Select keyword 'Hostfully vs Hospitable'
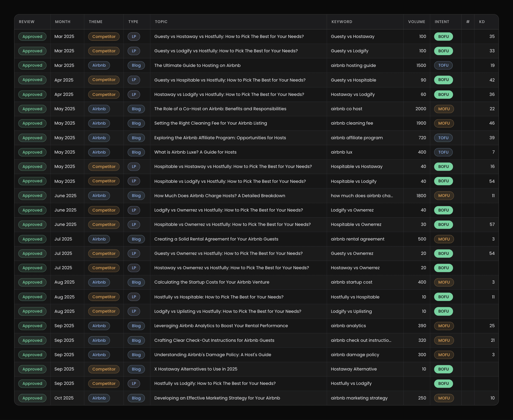Viewport: 513px width, 420px height. 355,297
